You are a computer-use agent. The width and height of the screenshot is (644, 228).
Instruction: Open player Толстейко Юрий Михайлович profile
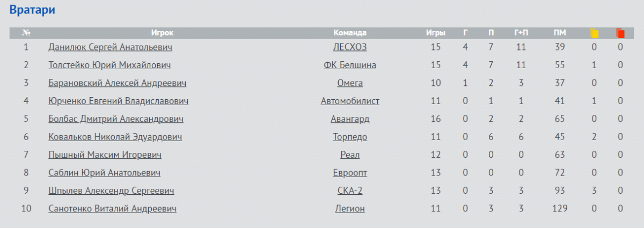coord(109,65)
